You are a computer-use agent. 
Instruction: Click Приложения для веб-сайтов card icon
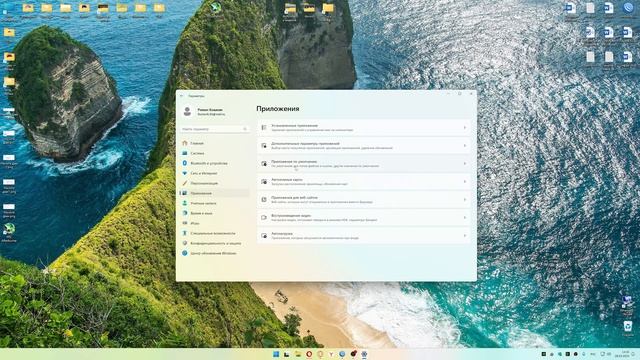pos(264,200)
